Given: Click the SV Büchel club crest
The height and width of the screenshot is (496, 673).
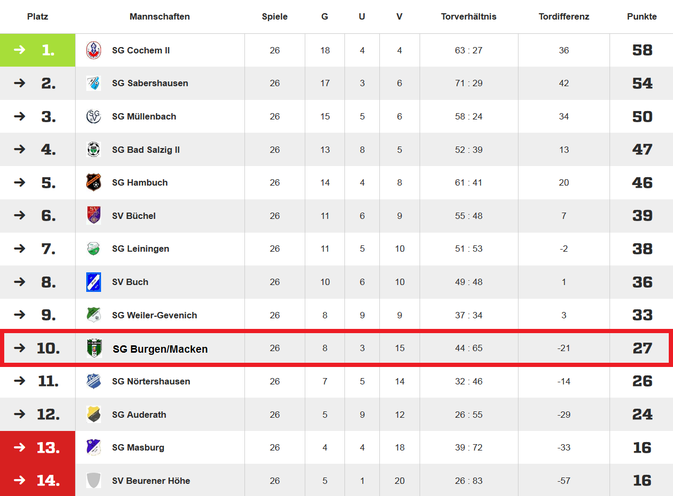Looking at the screenshot, I should coord(94,215).
